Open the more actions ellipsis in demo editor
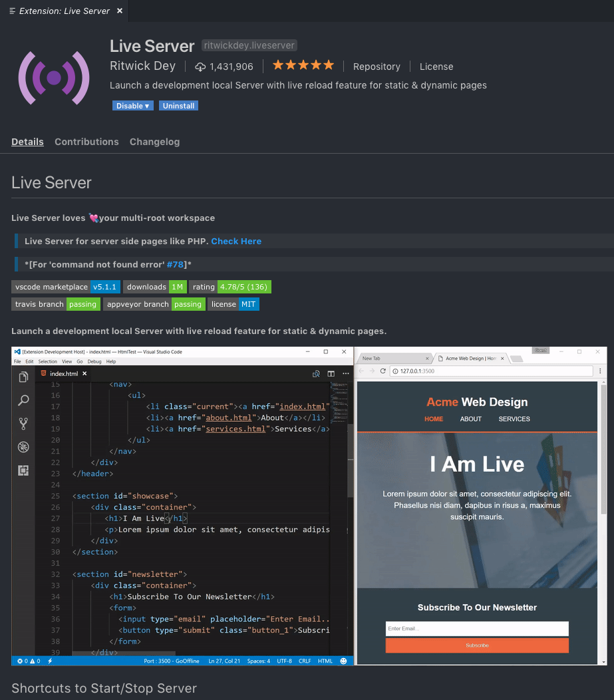The height and width of the screenshot is (700, 614). point(346,374)
